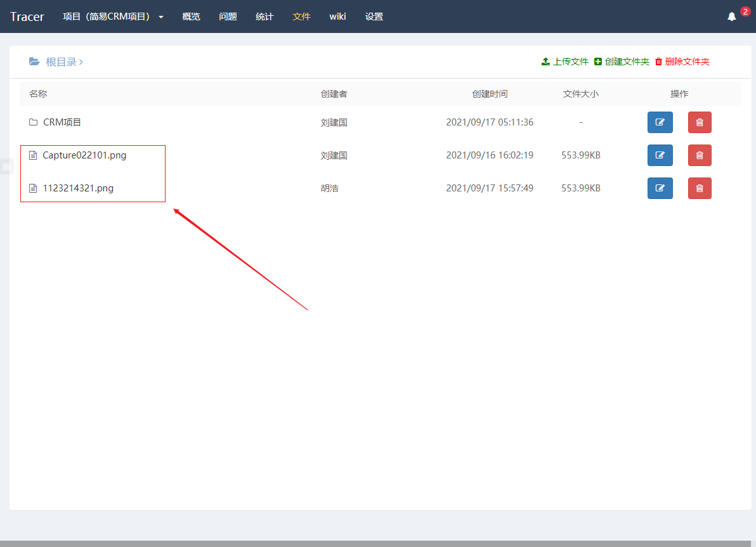756x547 pixels.
Task: Click 上传文件 to upload a file
Action: 565,61
